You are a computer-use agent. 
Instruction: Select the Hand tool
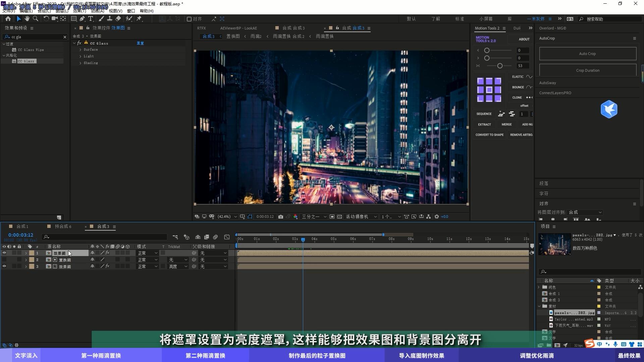pos(27,19)
